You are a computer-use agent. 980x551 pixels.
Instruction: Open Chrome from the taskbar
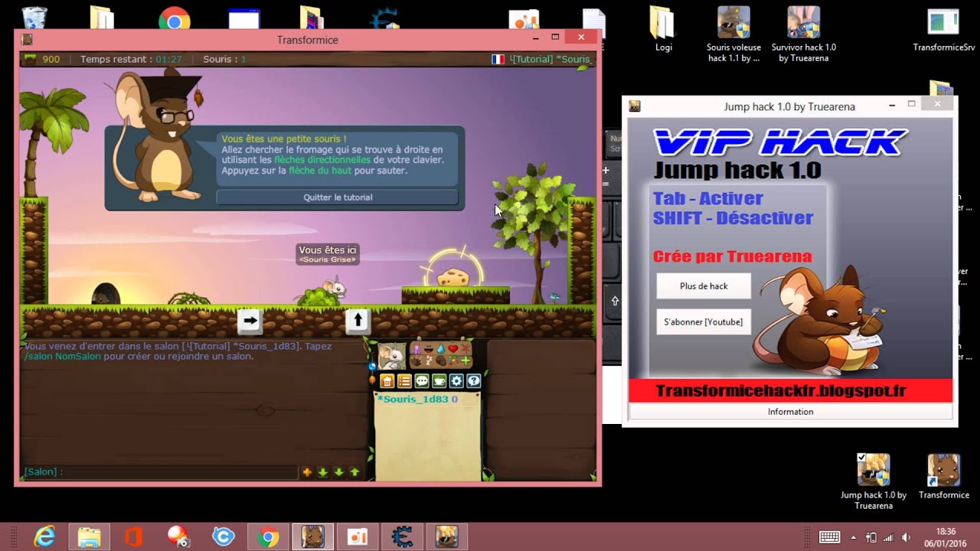tap(268, 537)
